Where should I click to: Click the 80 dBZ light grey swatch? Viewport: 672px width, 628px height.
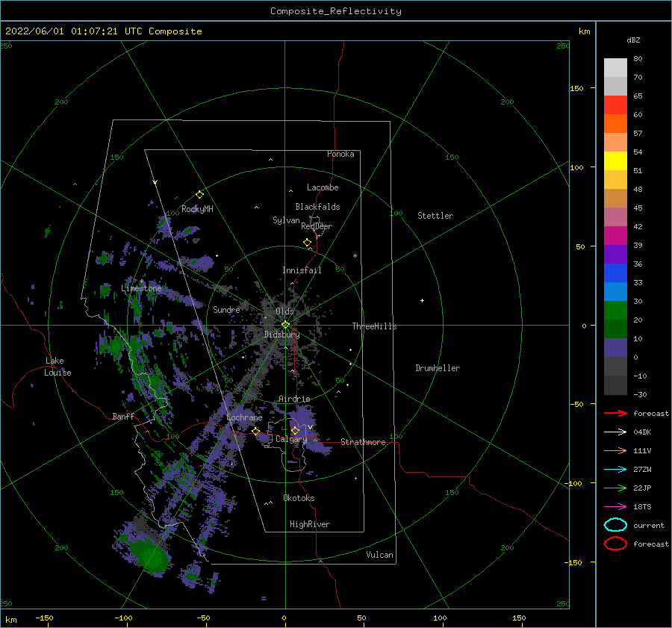(x=615, y=68)
